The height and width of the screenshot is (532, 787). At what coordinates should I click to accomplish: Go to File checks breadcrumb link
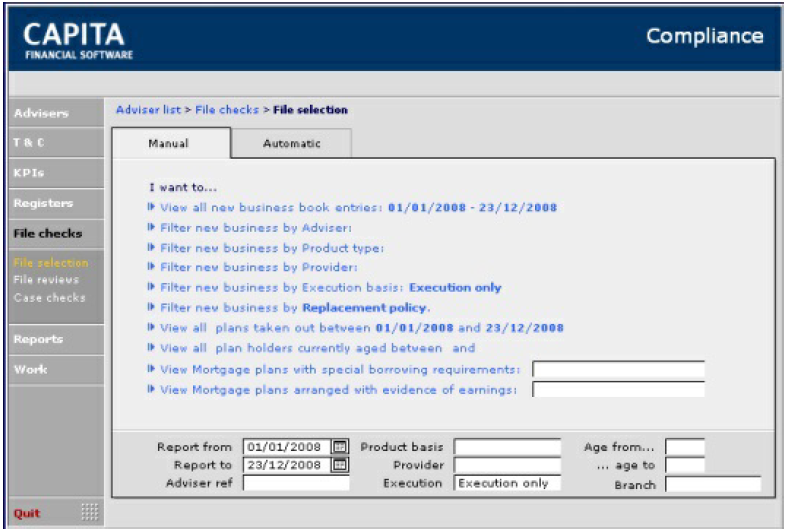point(227,109)
